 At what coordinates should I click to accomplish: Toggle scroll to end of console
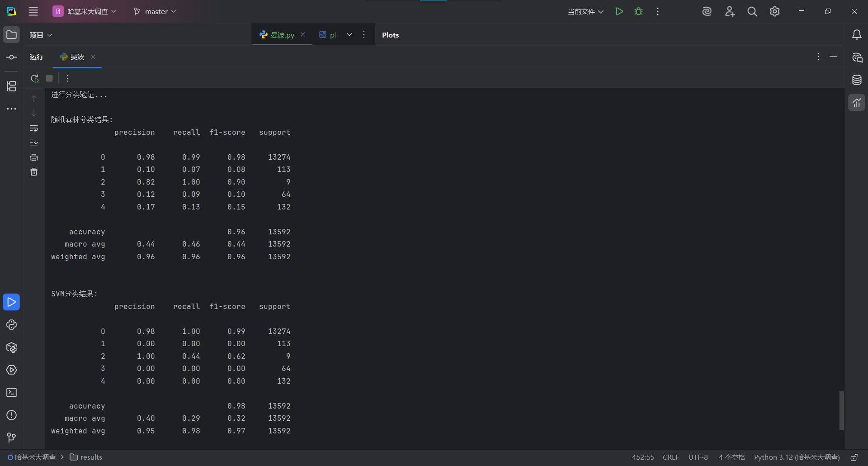tap(34, 143)
